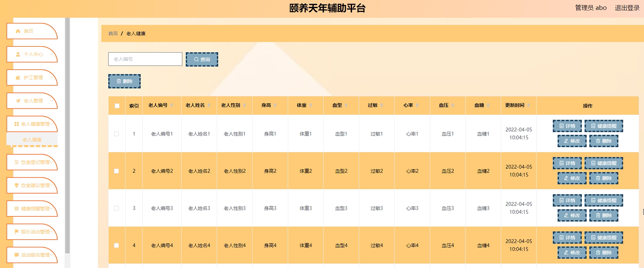644x268 pixels.
Task: Click the 查询 search button
Action: pyautogui.click(x=202, y=59)
